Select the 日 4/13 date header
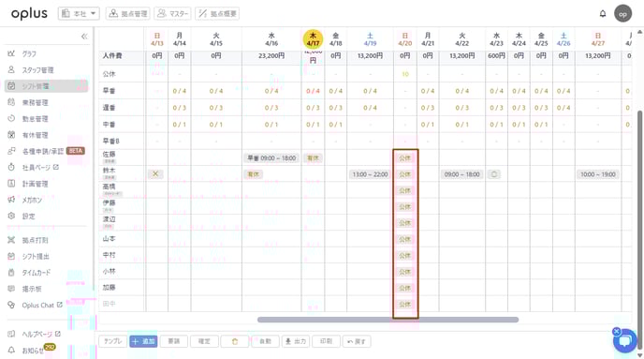644x359 pixels. point(157,39)
